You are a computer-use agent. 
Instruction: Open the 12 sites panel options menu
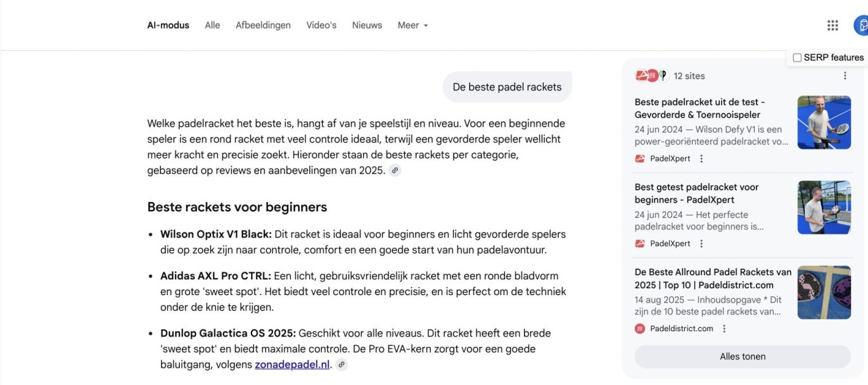pos(845,76)
